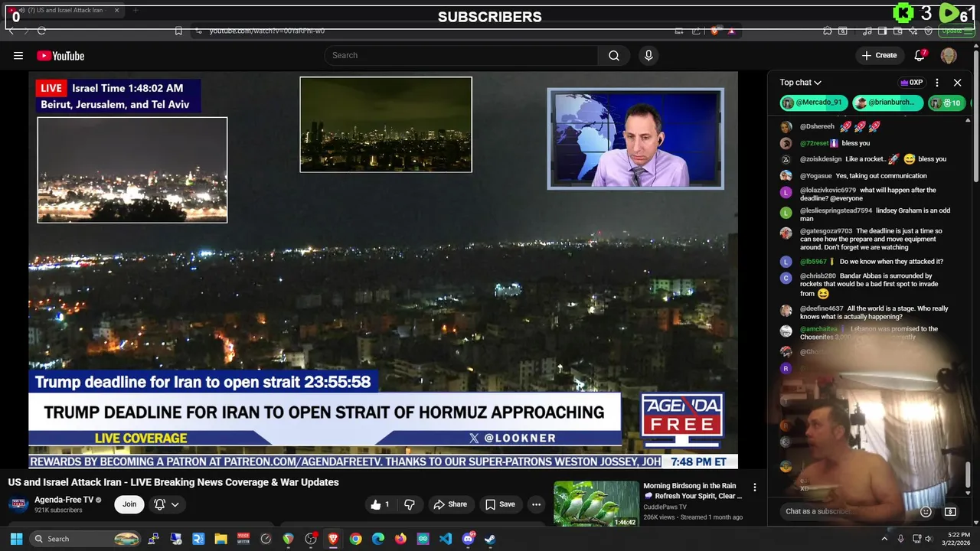Close the live chat panel
Viewport: 980px width, 551px height.
click(x=957, y=83)
